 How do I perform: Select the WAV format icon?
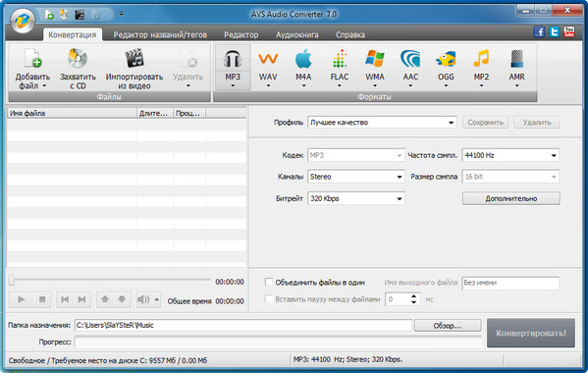[x=268, y=59]
